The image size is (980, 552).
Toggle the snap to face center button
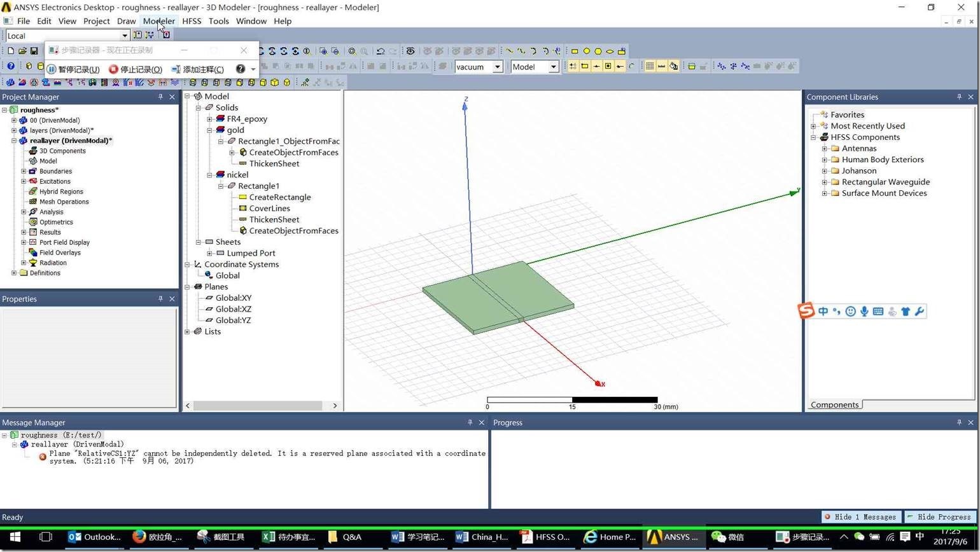(x=608, y=66)
